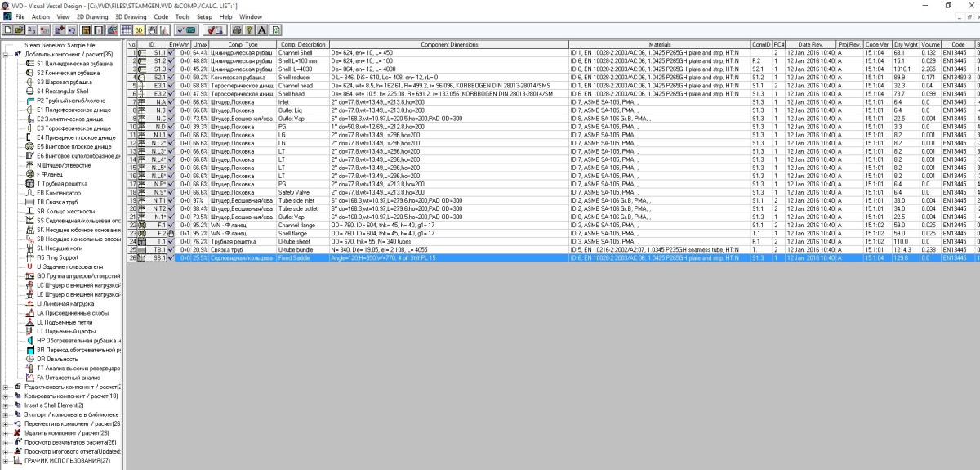
Task: Choose U Задание пользователя in the tree
Action: (x=71, y=266)
